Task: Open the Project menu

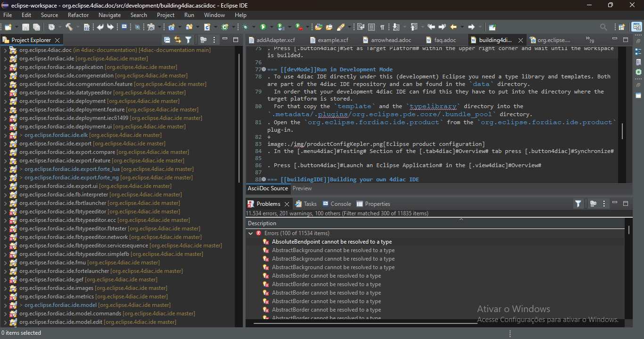Action: click(x=165, y=15)
